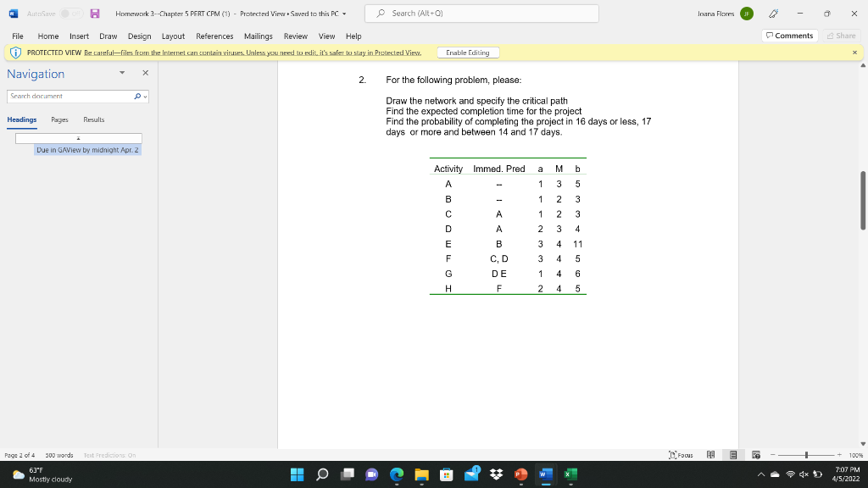Collapse the Navigation pane dropdown arrow

[122, 73]
